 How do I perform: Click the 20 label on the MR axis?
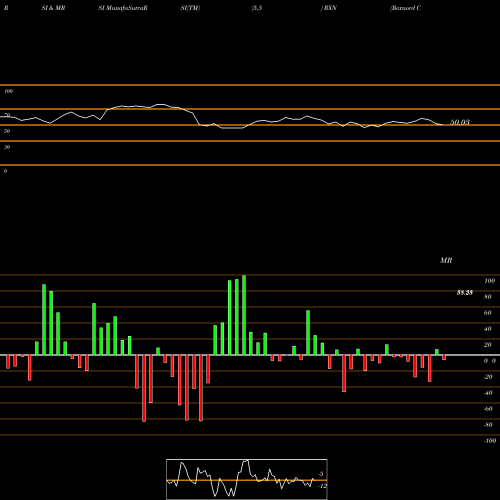[488, 345]
